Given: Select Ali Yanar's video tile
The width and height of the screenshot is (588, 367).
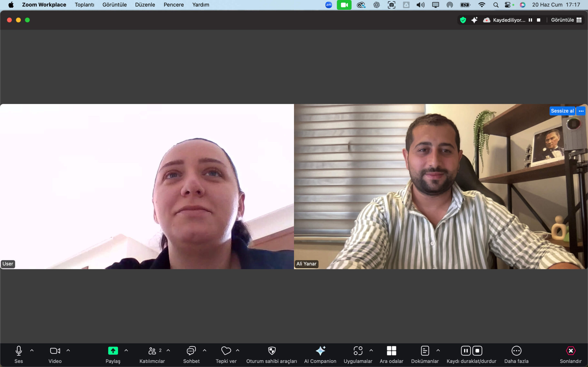Looking at the screenshot, I should (441, 186).
